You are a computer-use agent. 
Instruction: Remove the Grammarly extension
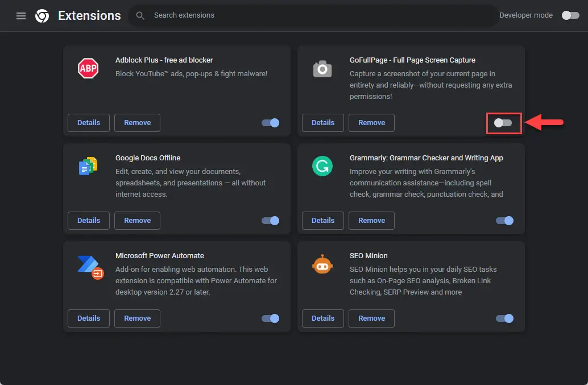(372, 221)
